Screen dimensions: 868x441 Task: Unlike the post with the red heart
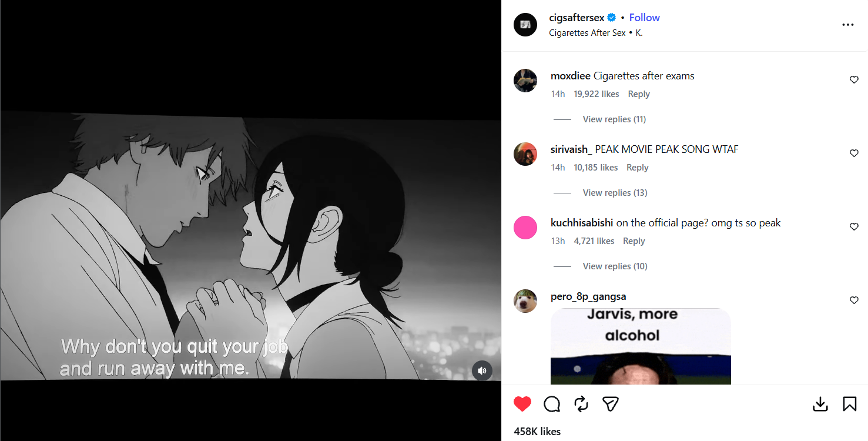522,404
